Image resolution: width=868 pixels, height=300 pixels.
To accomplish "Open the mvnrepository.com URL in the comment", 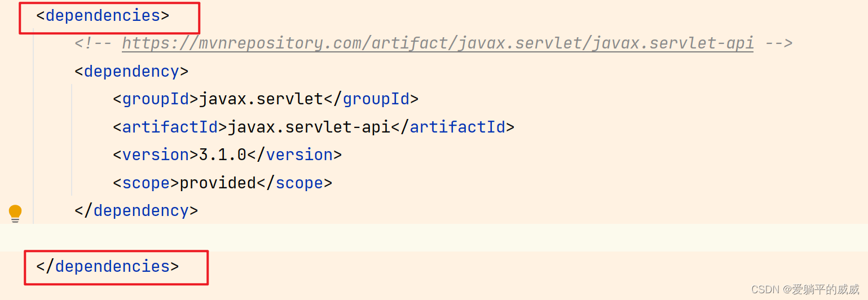I will tap(438, 43).
